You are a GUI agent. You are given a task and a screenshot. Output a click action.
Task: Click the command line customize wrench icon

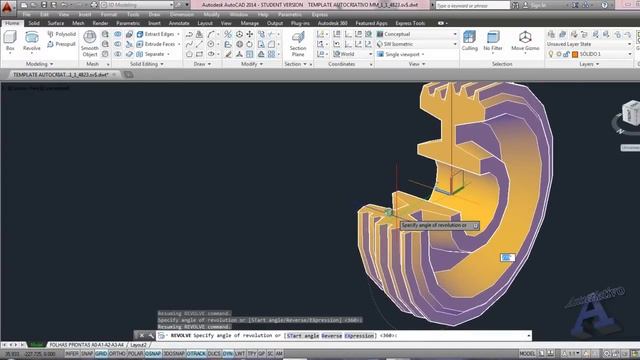151,336
